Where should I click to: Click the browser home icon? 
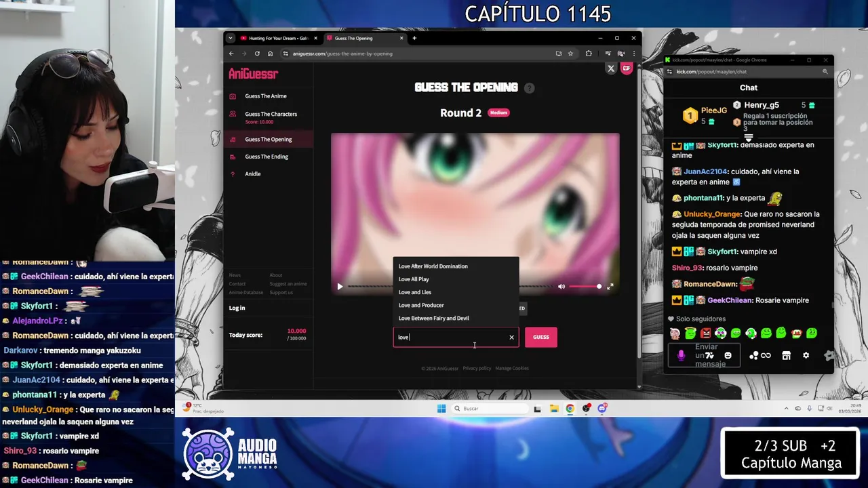click(270, 54)
